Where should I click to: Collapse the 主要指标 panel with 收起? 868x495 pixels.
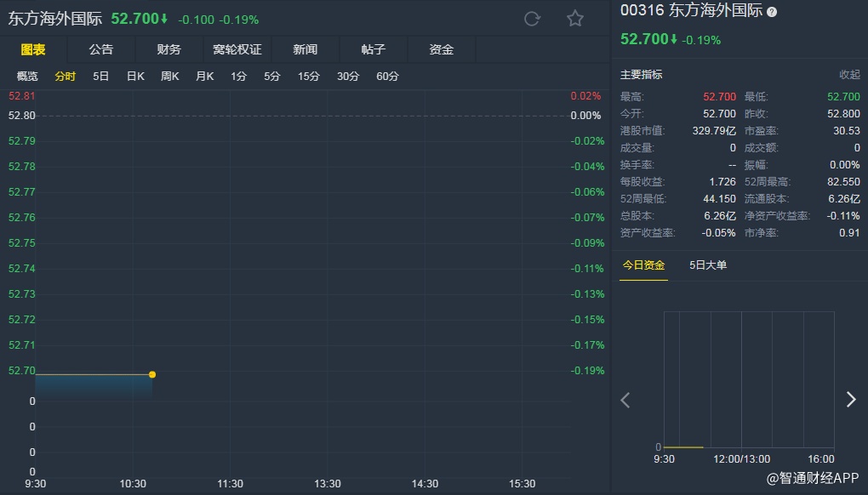(849, 75)
